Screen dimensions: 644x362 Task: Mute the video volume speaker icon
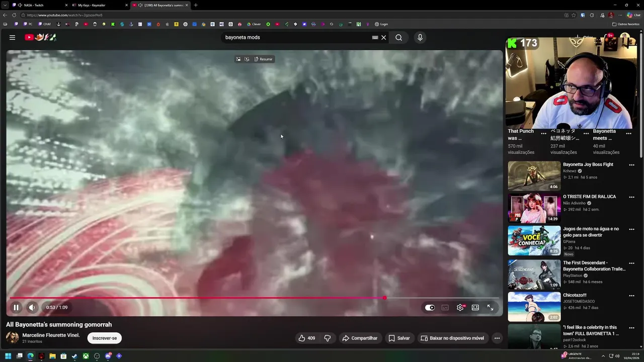click(x=32, y=307)
